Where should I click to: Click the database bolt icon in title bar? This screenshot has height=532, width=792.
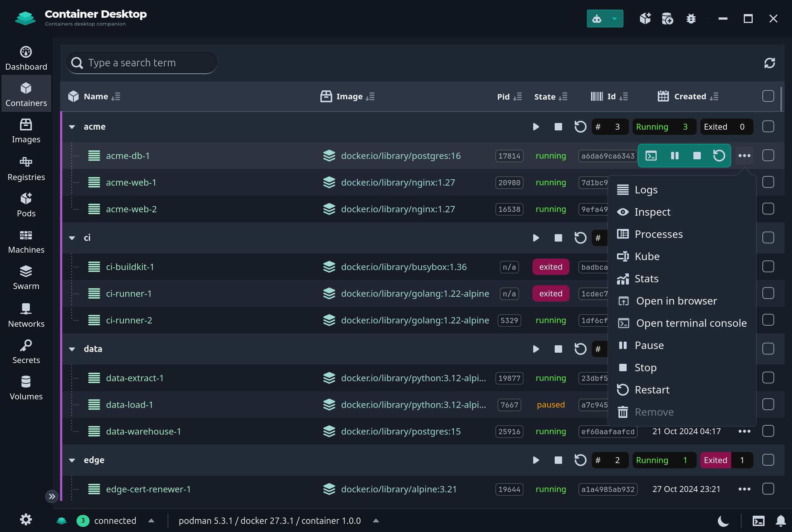tap(668, 19)
